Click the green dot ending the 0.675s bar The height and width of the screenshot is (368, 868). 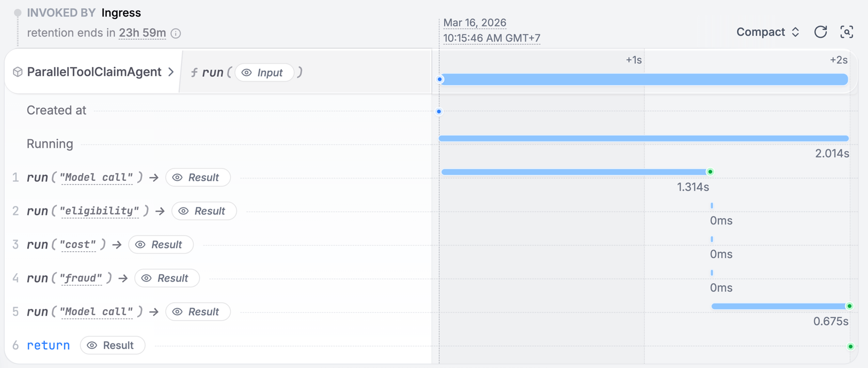point(849,306)
